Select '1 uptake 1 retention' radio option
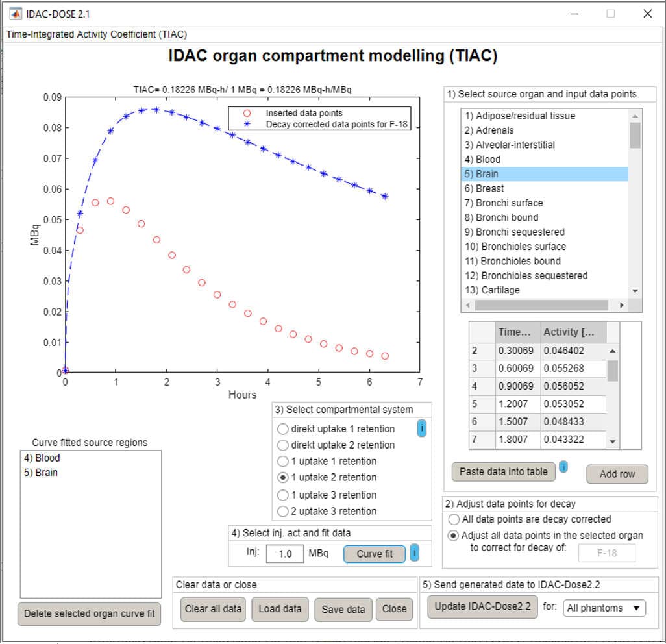The height and width of the screenshot is (644, 666). [283, 461]
